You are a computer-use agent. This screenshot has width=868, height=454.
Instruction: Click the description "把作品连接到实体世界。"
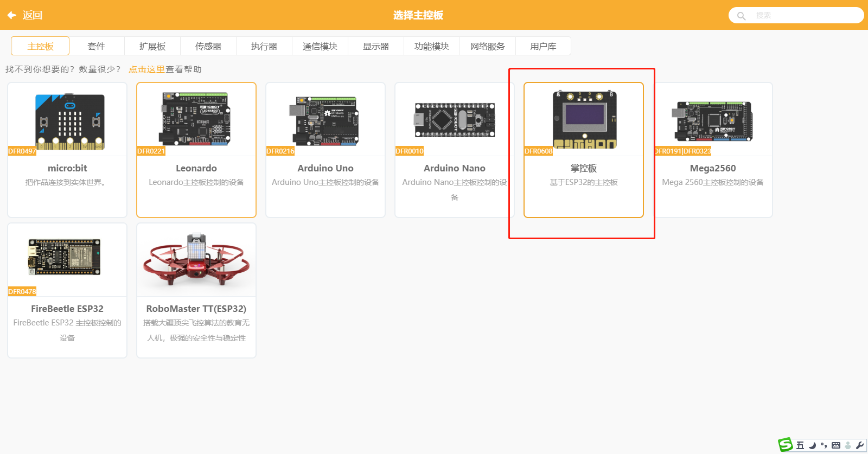point(67,182)
